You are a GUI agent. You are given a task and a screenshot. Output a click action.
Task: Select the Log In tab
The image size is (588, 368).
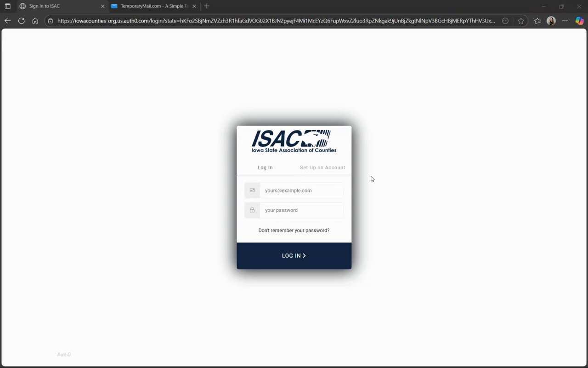[x=265, y=167]
